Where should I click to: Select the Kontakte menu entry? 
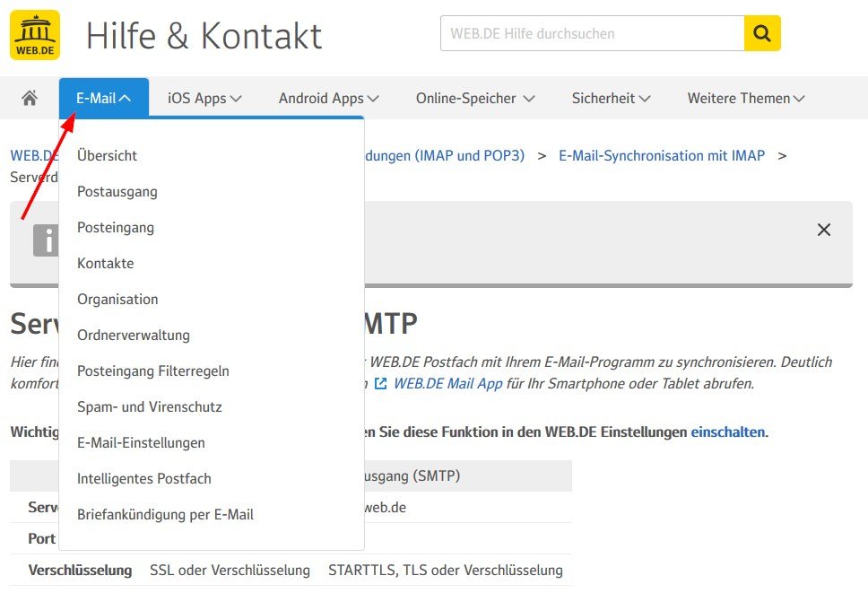[x=105, y=263]
